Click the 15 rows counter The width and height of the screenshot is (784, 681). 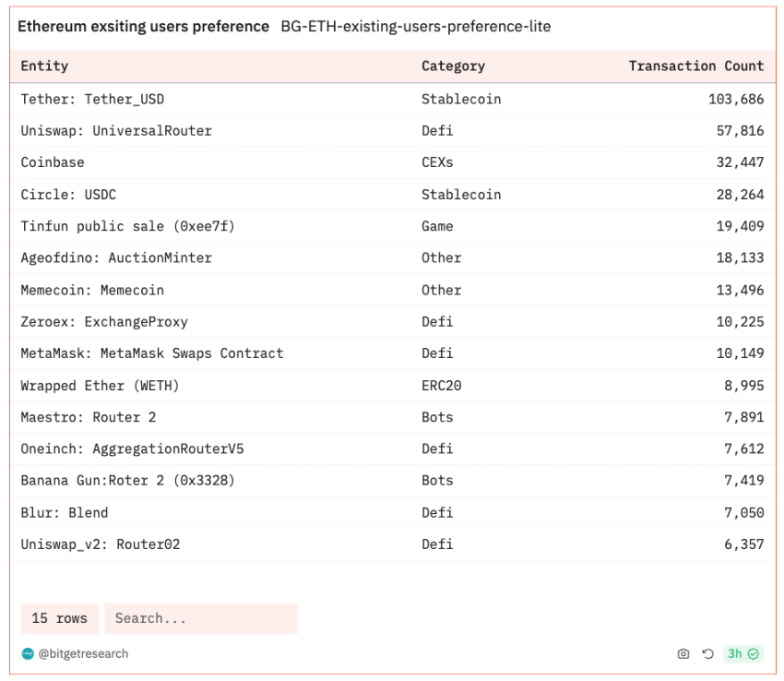(59, 618)
